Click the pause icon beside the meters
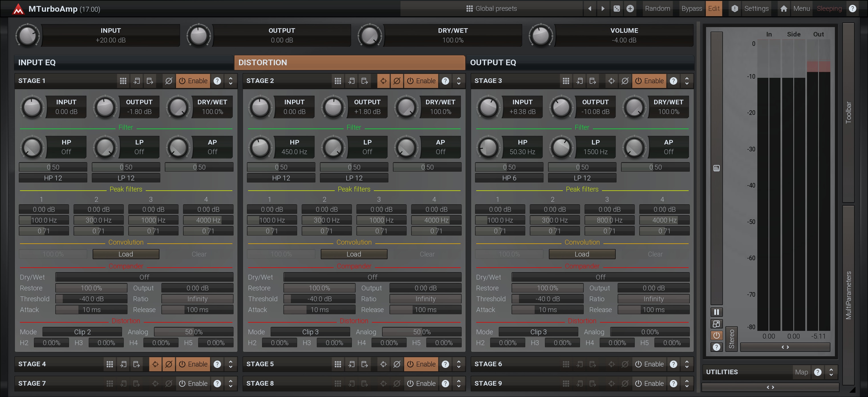Screen dimensions: 868x397 [x=716, y=312]
